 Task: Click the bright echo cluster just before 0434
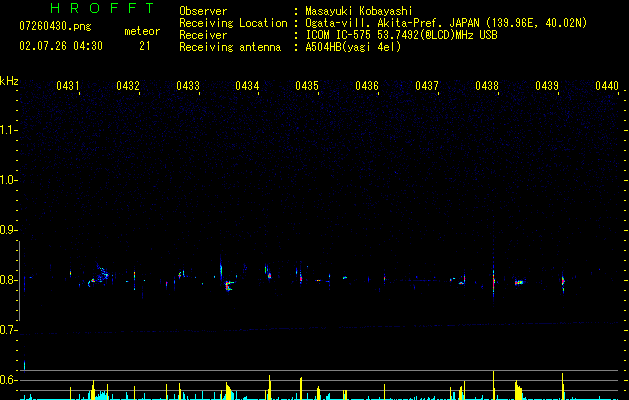pyautogui.click(x=229, y=285)
